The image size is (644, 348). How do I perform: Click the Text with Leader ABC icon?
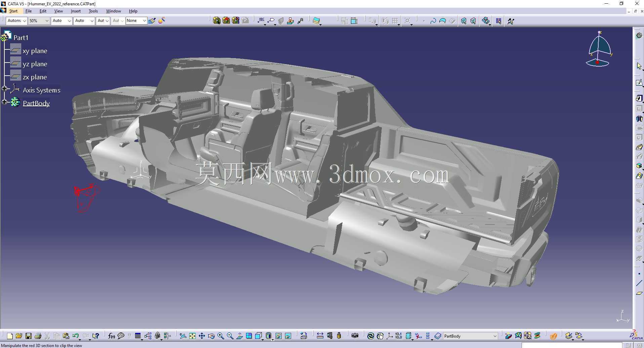261,21
